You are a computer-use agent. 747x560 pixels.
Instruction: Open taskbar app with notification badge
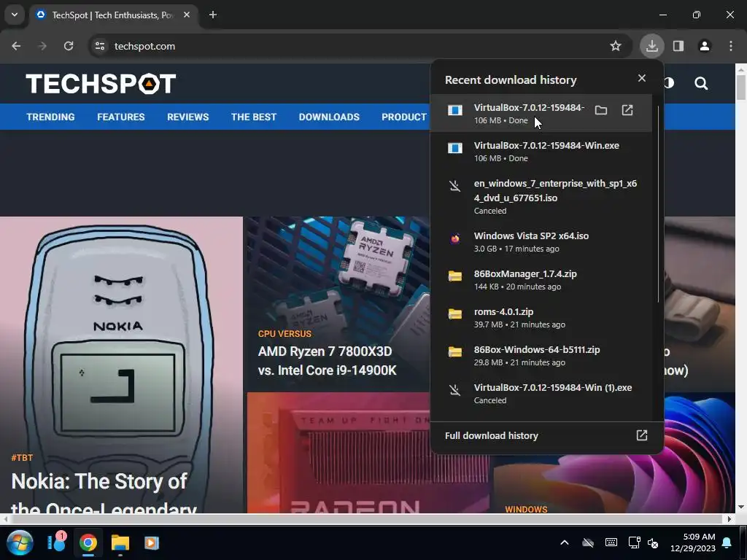pyautogui.click(x=56, y=542)
